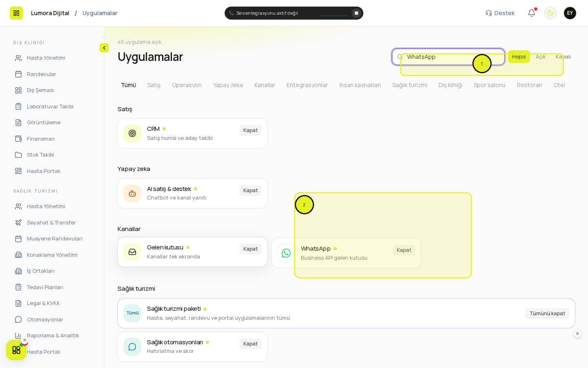The height and width of the screenshot is (368, 588).
Task: Open Raporlama & Analitik in sidebar
Action: coord(52,336)
